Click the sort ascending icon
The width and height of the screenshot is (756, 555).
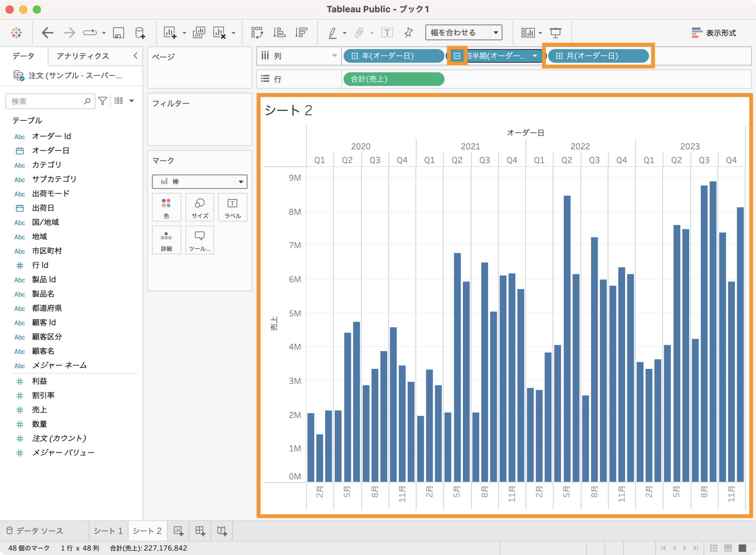(279, 33)
